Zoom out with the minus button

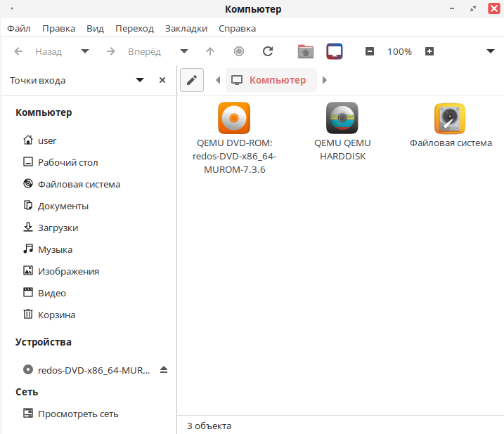[x=370, y=51]
